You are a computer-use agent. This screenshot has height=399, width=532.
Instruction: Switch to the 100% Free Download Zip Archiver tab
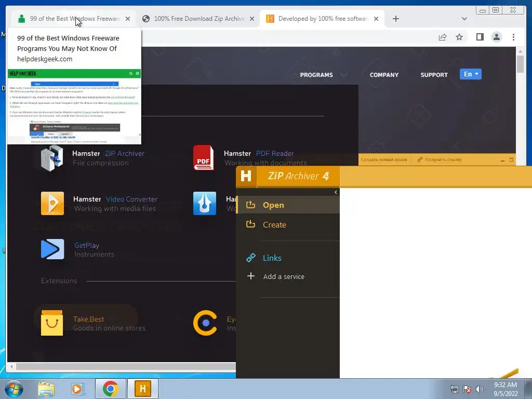(x=199, y=19)
